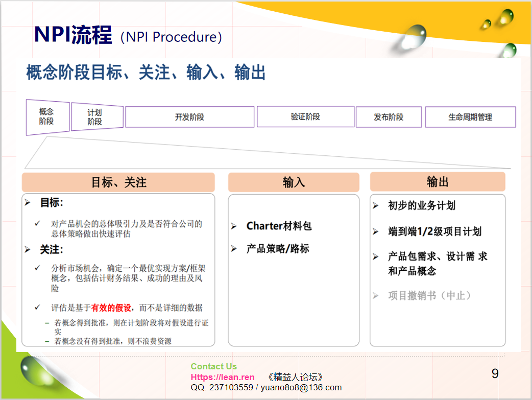The image size is (532, 400).
Task: Click the slide page number 9
Action: pyautogui.click(x=495, y=373)
